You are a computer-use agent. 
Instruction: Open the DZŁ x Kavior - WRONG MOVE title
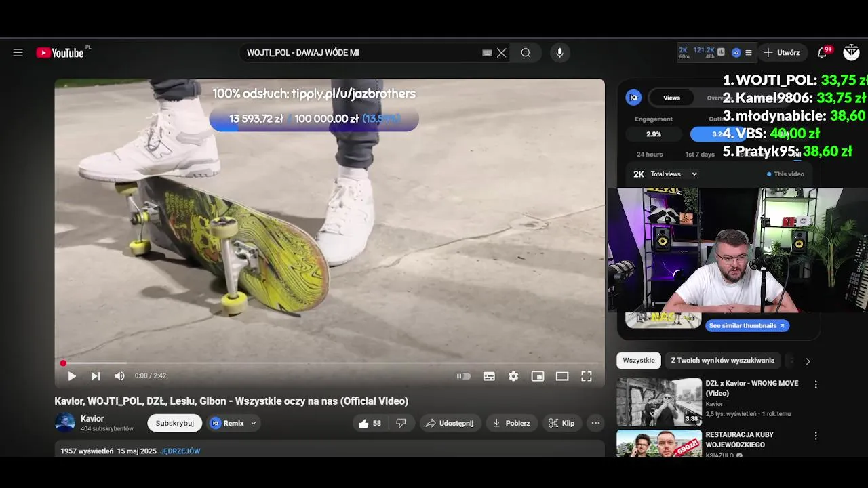pos(751,388)
